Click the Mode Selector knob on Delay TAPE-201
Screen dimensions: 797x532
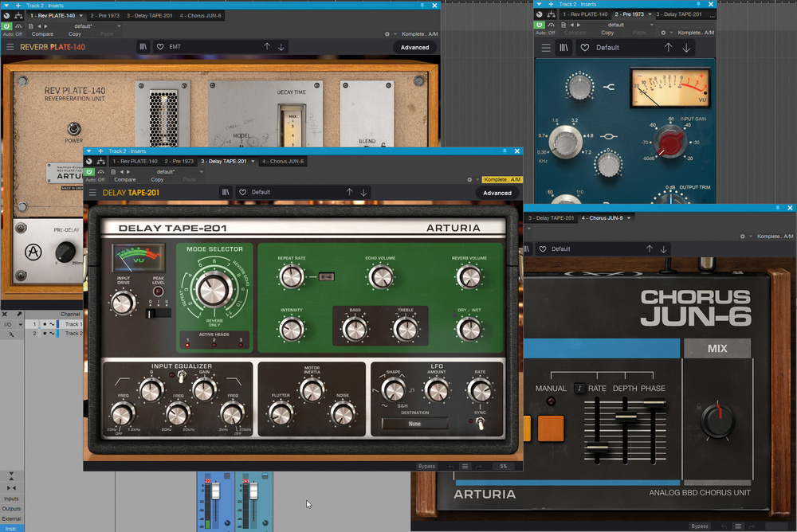pyautogui.click(x=213, y=289)
